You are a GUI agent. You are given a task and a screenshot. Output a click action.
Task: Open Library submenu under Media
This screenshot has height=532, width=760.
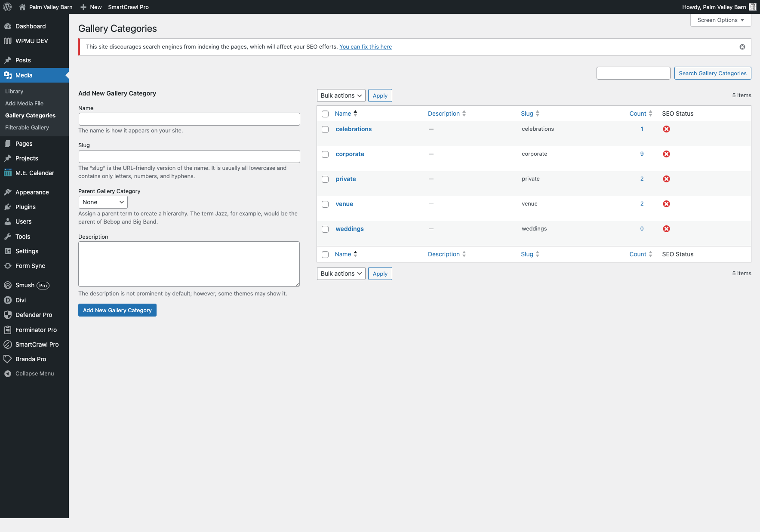point(14,91)
